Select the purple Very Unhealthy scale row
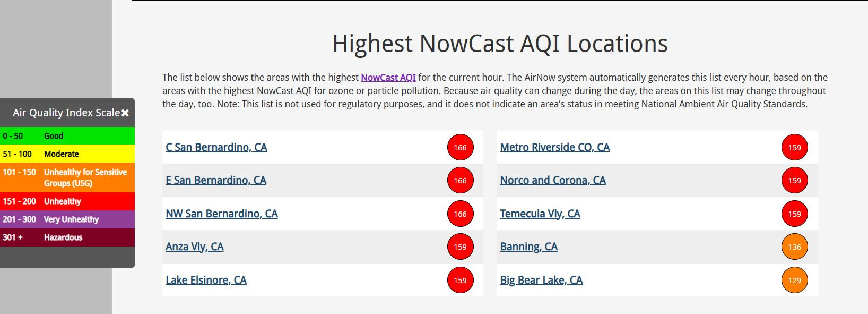This screenshot has height=314, width=868. [67, 219]
